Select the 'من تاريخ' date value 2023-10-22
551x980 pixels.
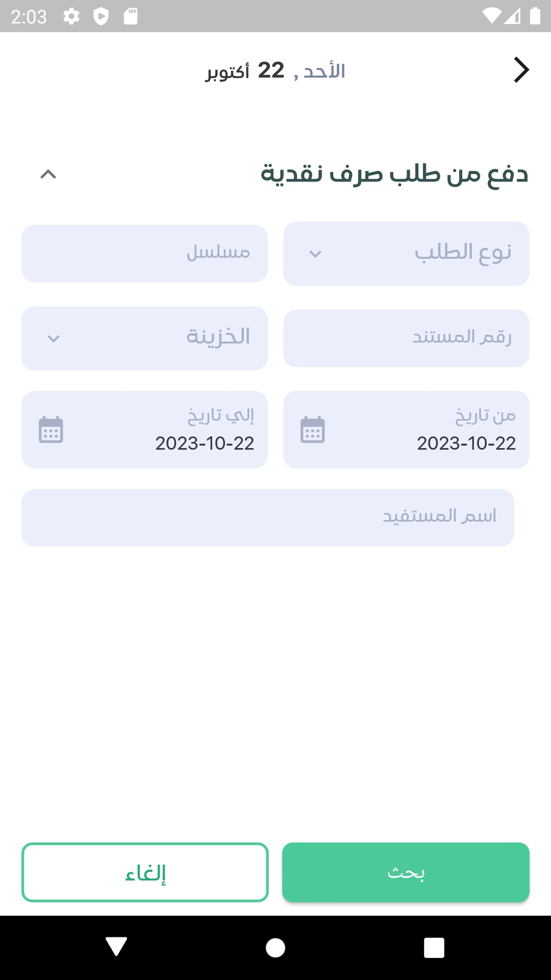466,443
